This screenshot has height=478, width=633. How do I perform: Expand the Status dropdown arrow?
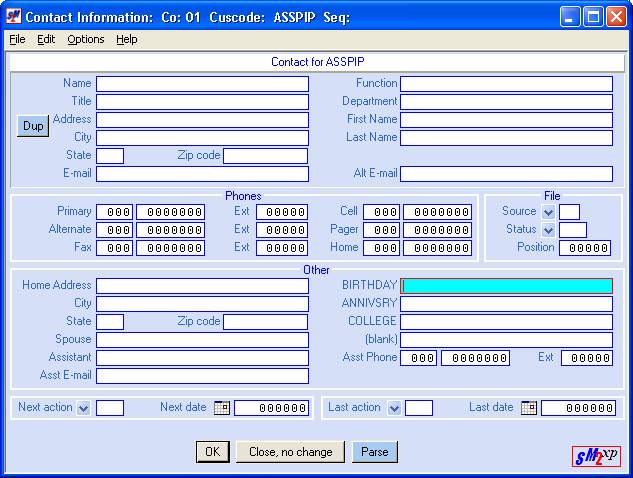coord(548,230)
